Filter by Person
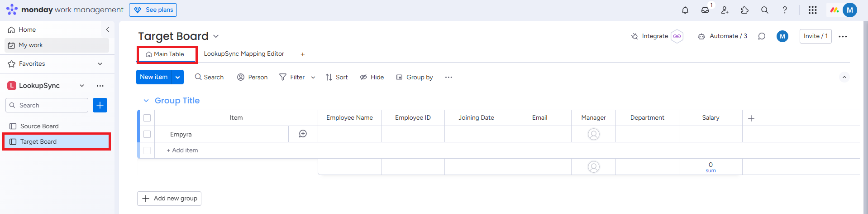Screen dimensions: 868x214 [x=253, y=78]
